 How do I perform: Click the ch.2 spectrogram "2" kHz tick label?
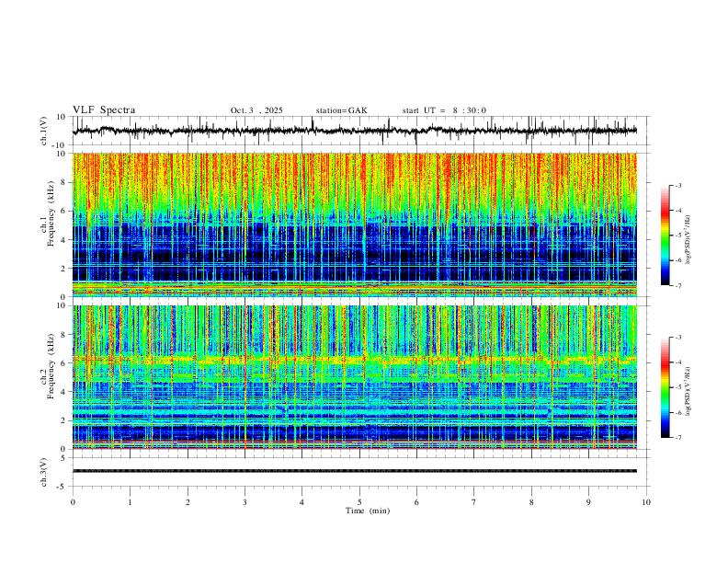point(64,420)
